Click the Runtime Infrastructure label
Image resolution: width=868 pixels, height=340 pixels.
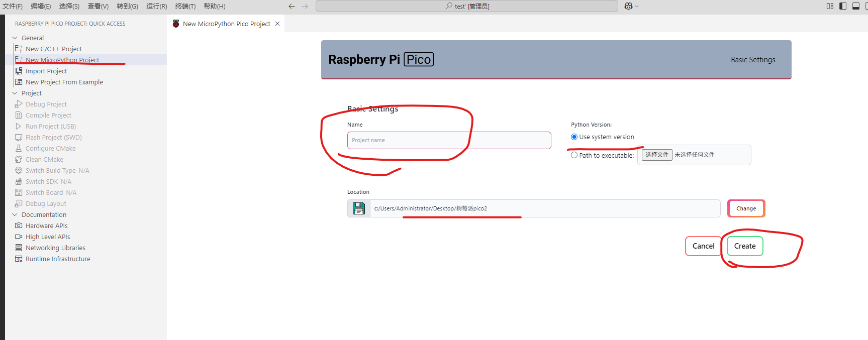58,259
